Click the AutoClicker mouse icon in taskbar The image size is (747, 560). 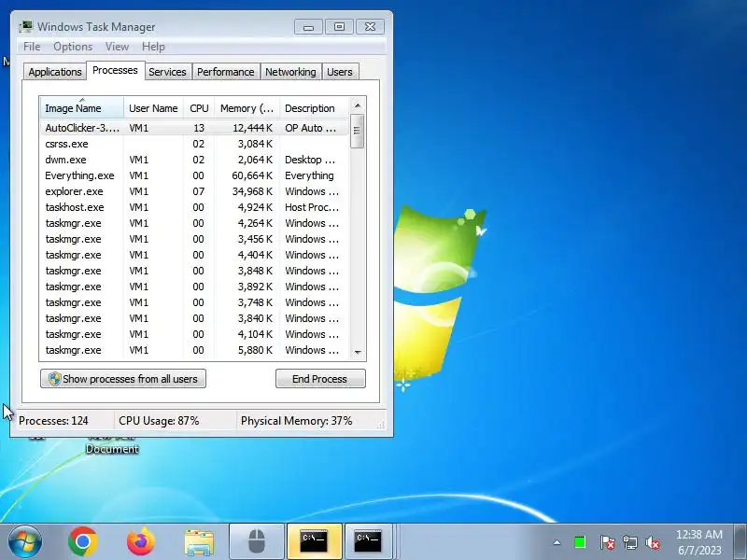(x=257, y=541)
